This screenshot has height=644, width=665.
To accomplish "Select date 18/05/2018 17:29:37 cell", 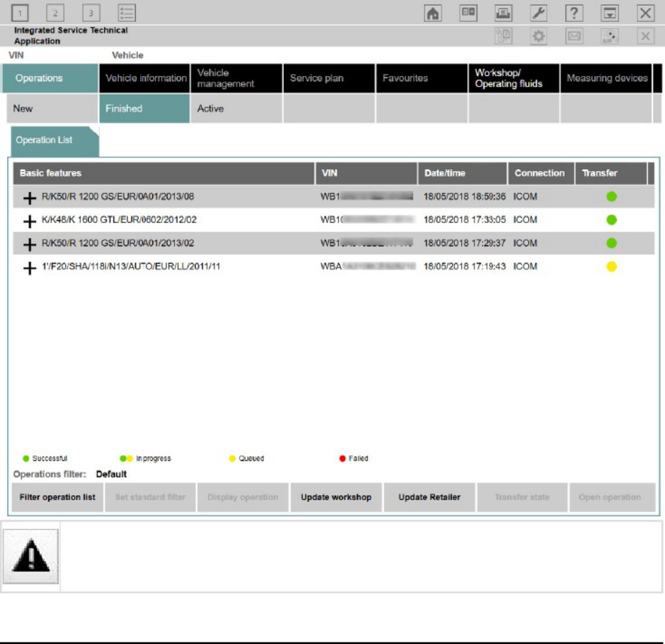I will [464, 243].
